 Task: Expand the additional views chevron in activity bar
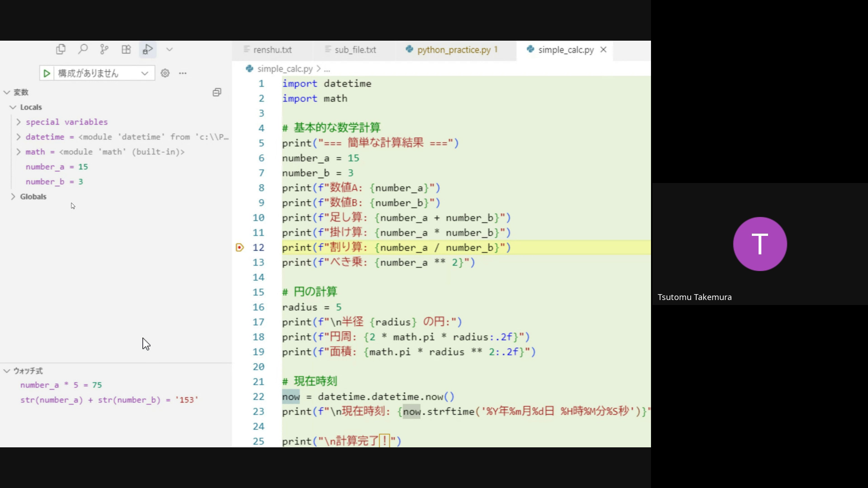point(170,49)
